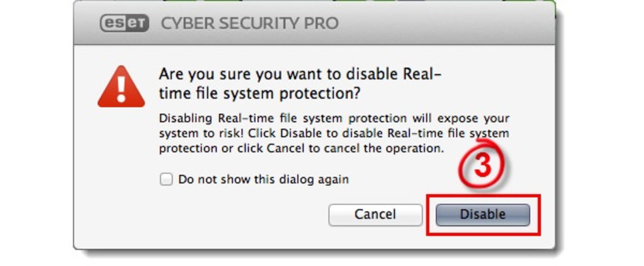Image resolution: width=644 pixels, height=266 pixels.
Task: Cancel the disable operation
Action: pyautogui.click(x=375, y=215)
